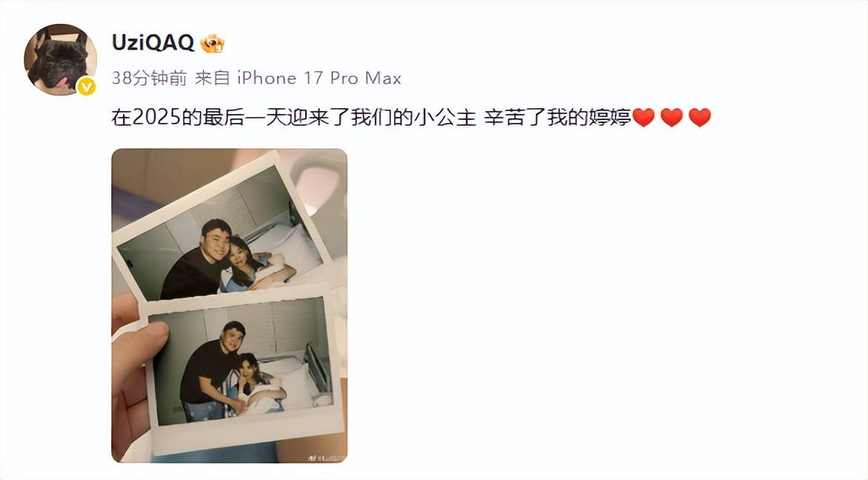Click the iPhone 17 Pro Max source
The image size is (868, 480).
(319, 78)
